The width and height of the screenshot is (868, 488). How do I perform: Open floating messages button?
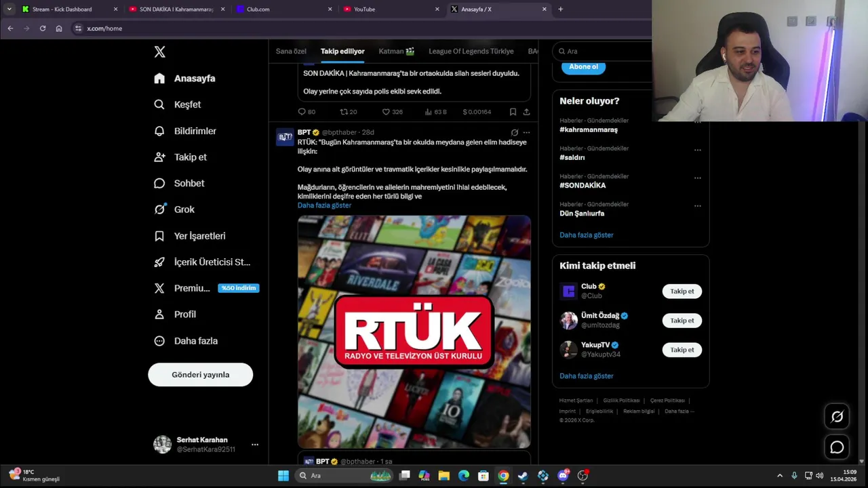(837, 447)
